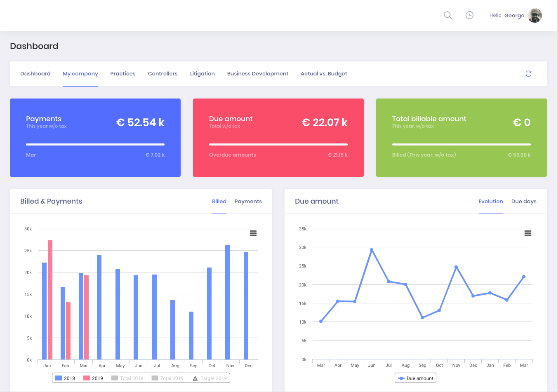Image resolution: width=558 pixels, height=392 pixels.
Task: Click the clock history icon
Action: 469,15
